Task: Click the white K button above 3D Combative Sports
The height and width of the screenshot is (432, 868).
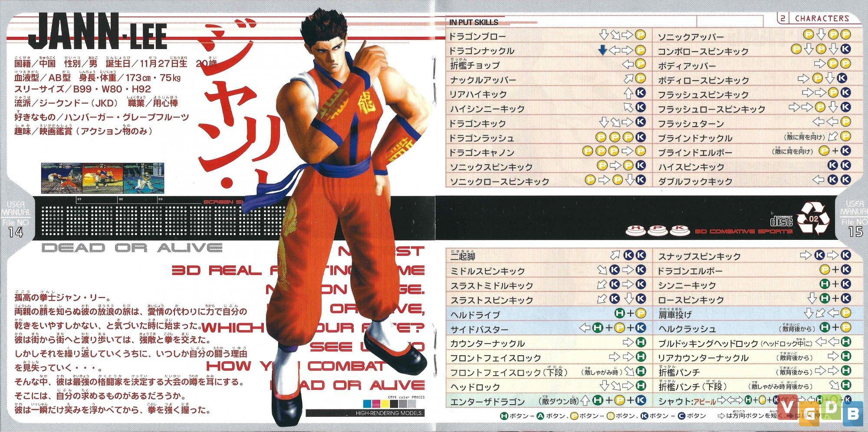Action: pos(680,230)
